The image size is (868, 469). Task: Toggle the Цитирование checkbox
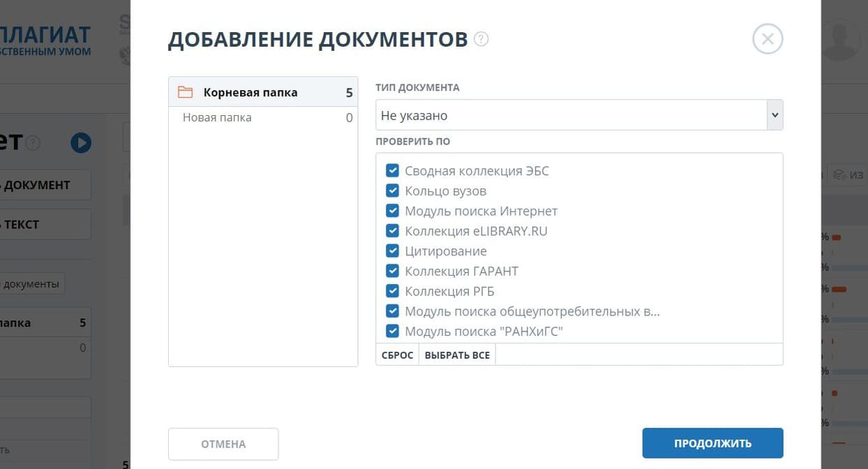(x=392, y=251)
